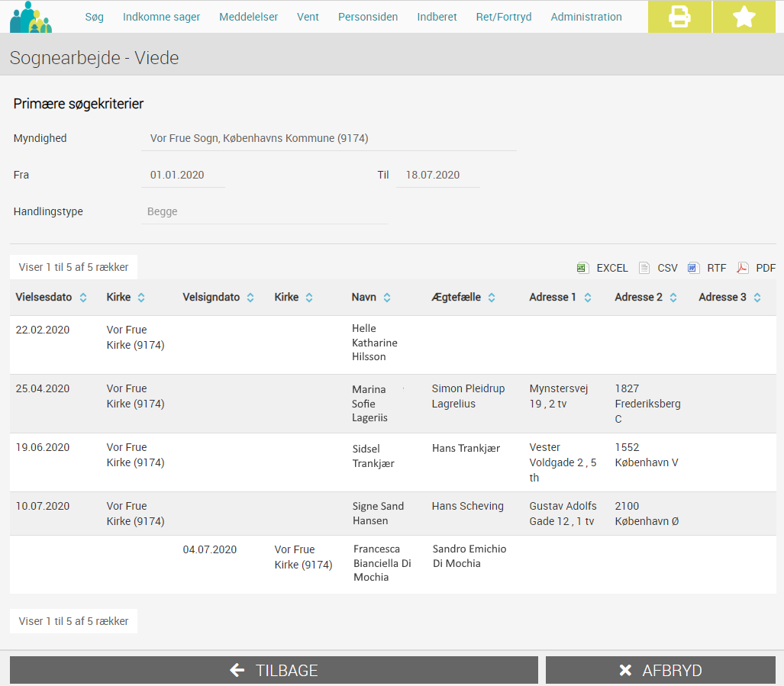Image resolution: width=784 pixels, height=686 pixels.
Task: Click 1552 København V cell
Action: 647,455
